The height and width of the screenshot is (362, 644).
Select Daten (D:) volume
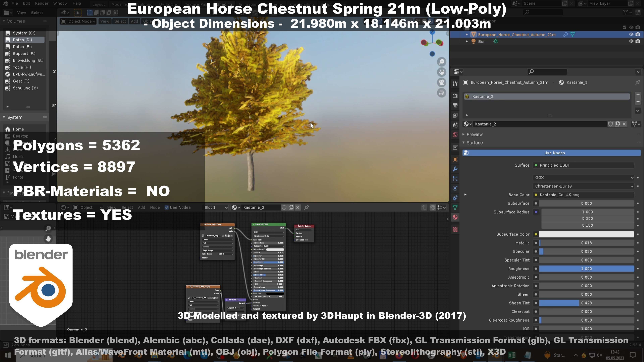(x=24, y=40)
